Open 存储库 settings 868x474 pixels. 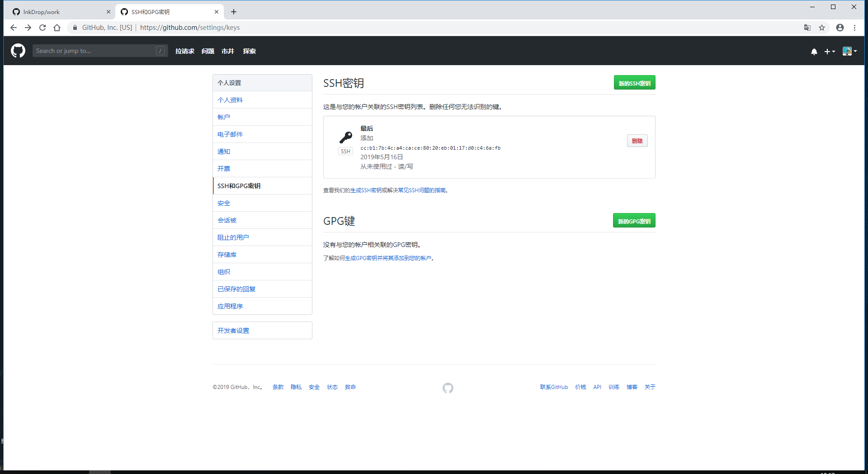(x=262, y=255)
